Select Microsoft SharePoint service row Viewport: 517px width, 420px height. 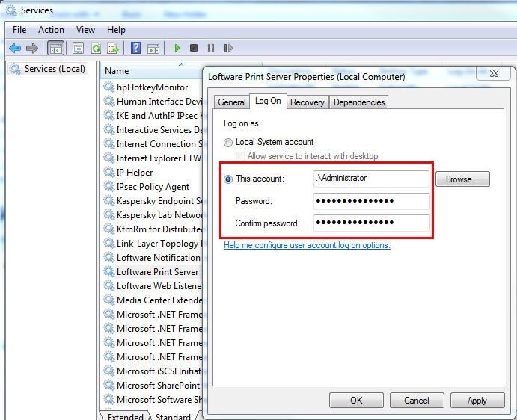pos(152,385)
